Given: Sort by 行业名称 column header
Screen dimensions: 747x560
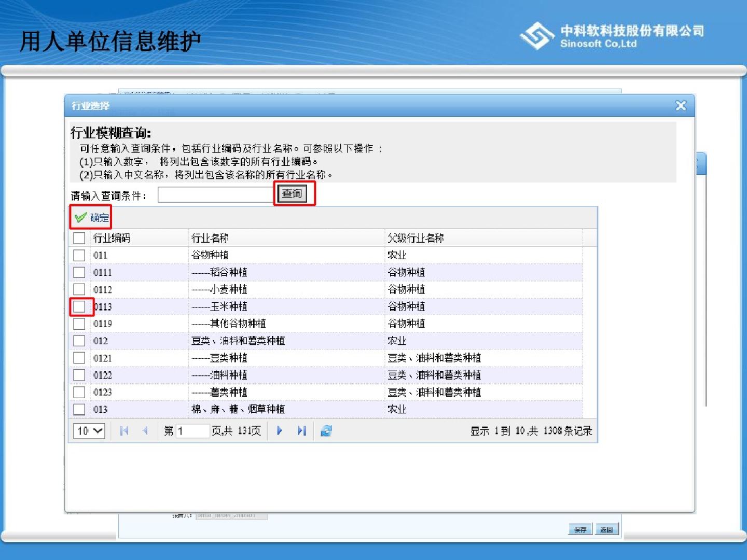Looking at the screenshot, I should point(210,238).
